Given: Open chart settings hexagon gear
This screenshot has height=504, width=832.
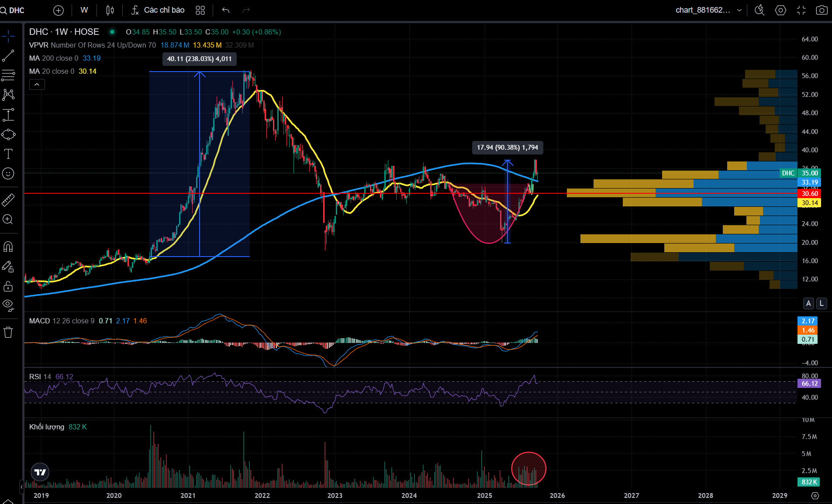Looking at the screenshot, I should click(x=780, y=10).
